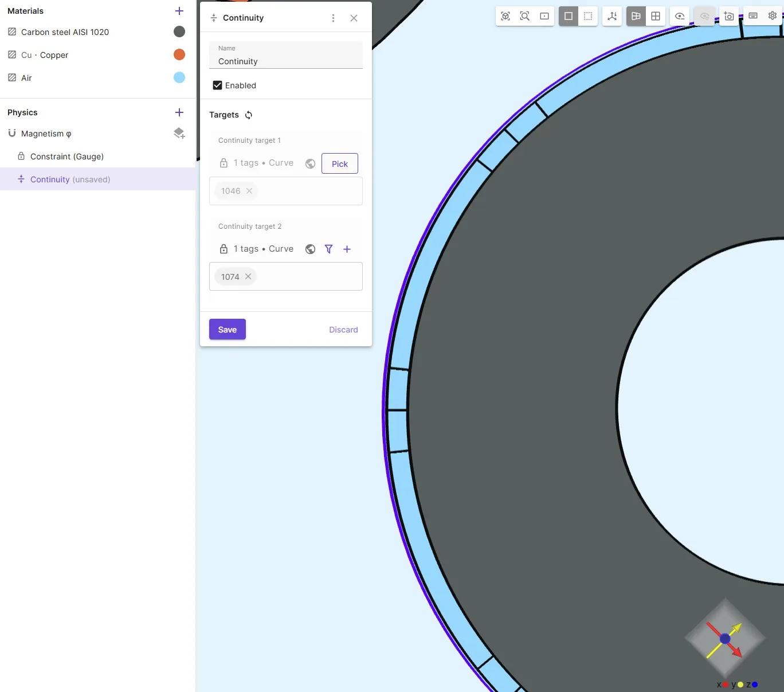Viewport: 784px width, 692px height.
Task: Click the Cu · Copper material icon
Action: [x=12, y=54]
